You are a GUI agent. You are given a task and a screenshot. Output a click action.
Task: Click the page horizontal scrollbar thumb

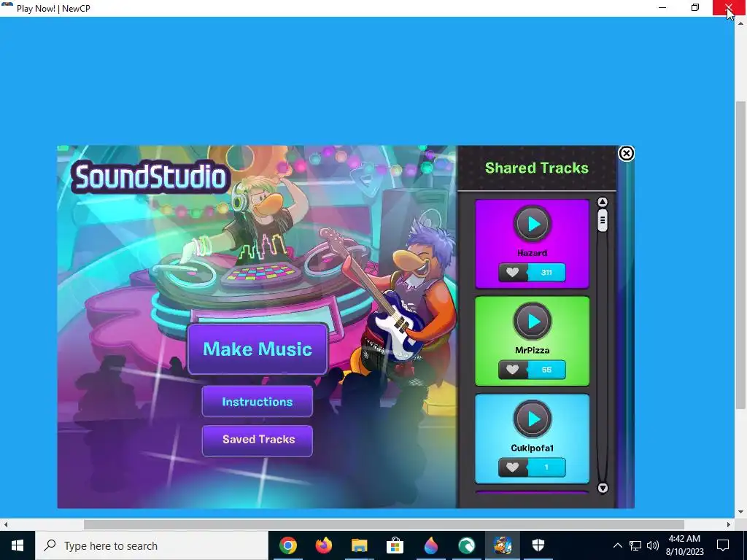click(x=384, y=524)
